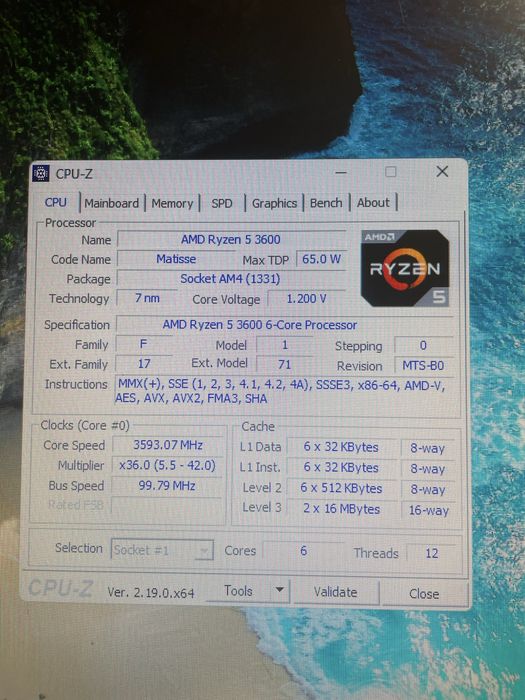Go to the Graphics tab
Screen dimensions: 525x700
point(274,204)
